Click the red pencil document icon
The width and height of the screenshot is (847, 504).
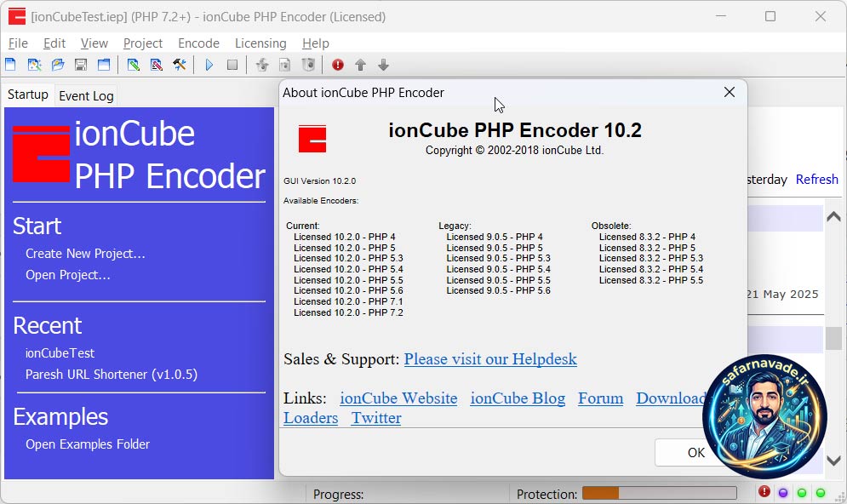pyautogui.click(x=156, y=65)
